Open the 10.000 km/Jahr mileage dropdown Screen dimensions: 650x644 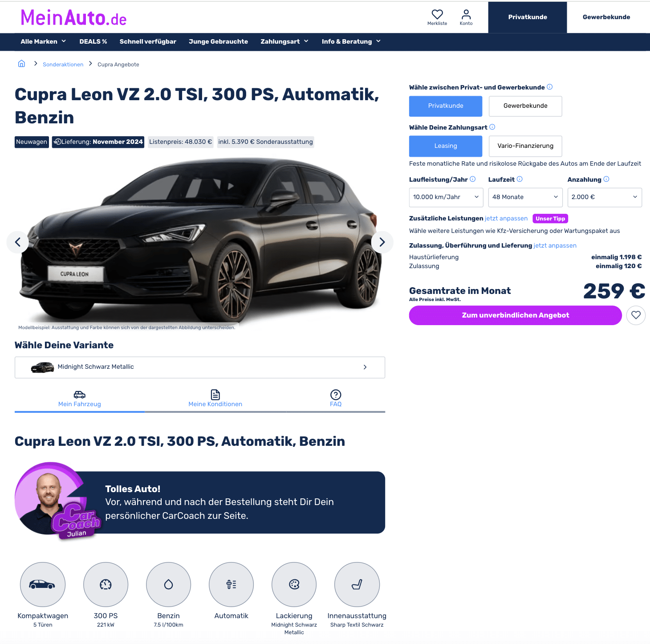(x=446, y=197)
